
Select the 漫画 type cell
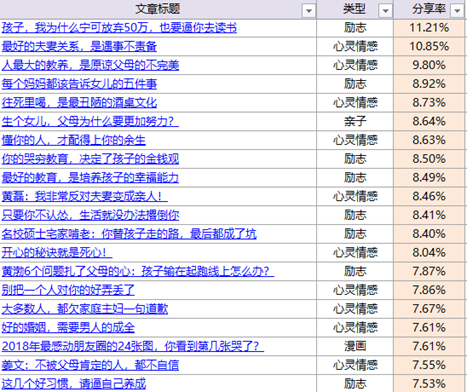click(355, 346)
